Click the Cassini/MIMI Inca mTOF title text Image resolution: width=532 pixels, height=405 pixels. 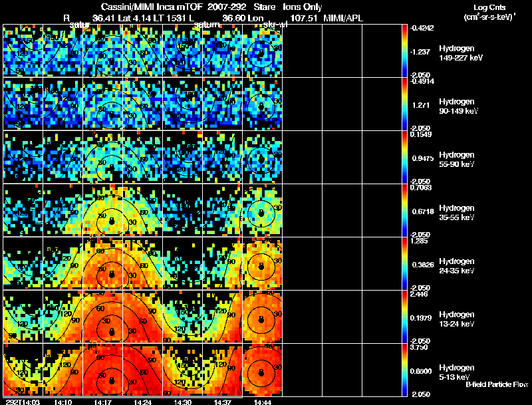click(152, 7)
